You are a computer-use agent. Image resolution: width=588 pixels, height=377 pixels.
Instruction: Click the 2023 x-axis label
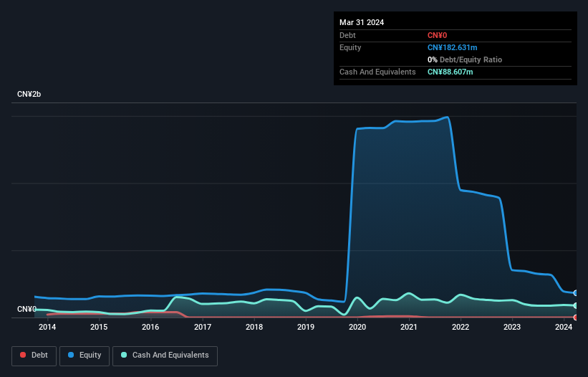click(512, 327)
